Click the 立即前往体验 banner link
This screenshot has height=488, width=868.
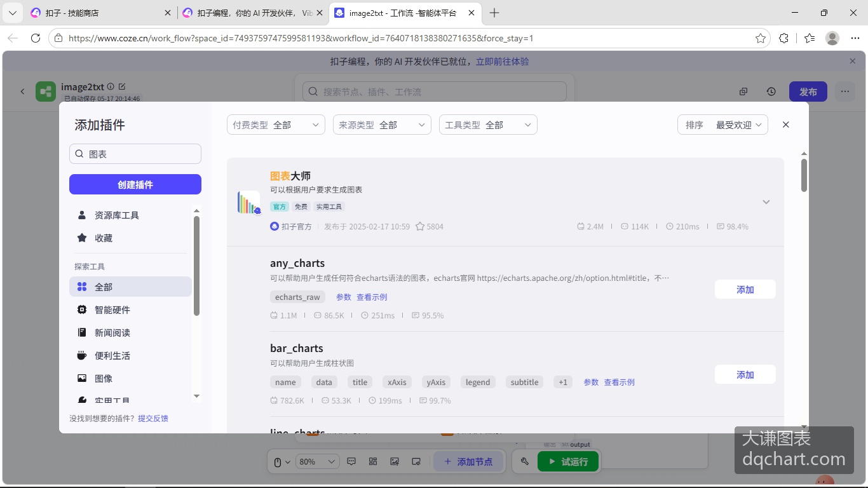tap(503, 62)
